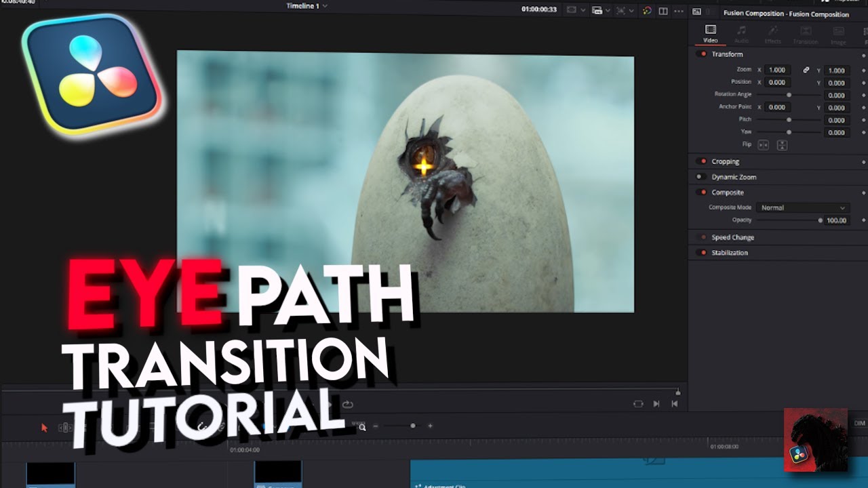Toggle the loop playback button
This screenshot has height=488, width=868.
347,404
